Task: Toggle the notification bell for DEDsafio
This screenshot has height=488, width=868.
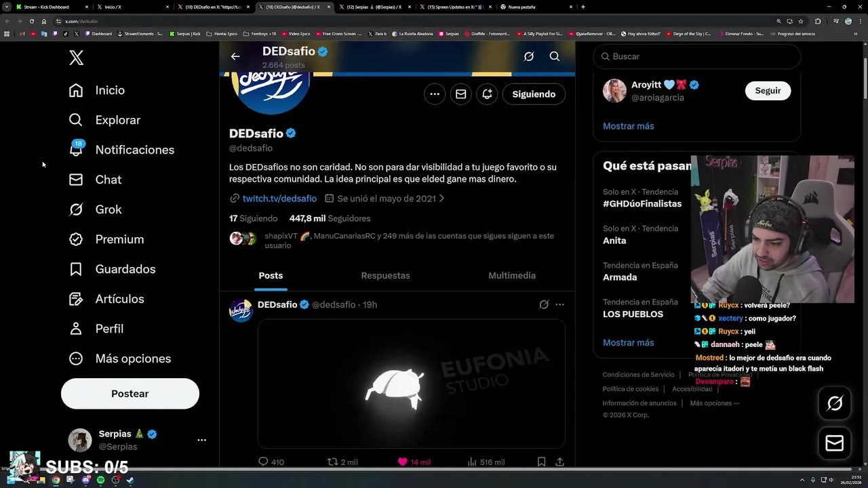Action: 487,94
